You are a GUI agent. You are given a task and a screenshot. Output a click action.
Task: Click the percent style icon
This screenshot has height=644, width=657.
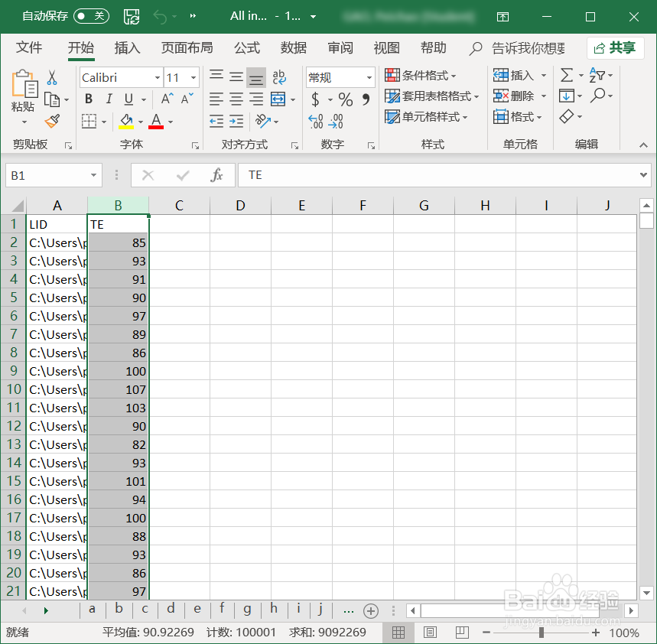pyautogui.click(x=344, y=99)
